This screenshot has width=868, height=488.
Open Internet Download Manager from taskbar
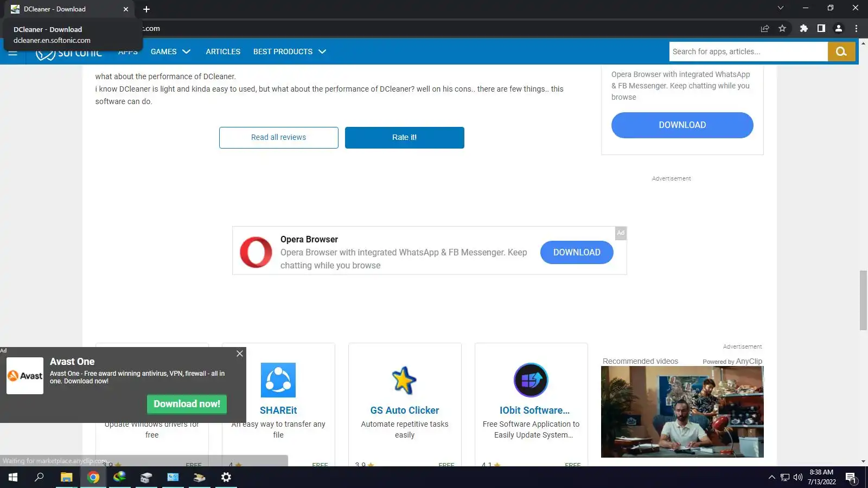pyautogui.click(x=119, y=477)
